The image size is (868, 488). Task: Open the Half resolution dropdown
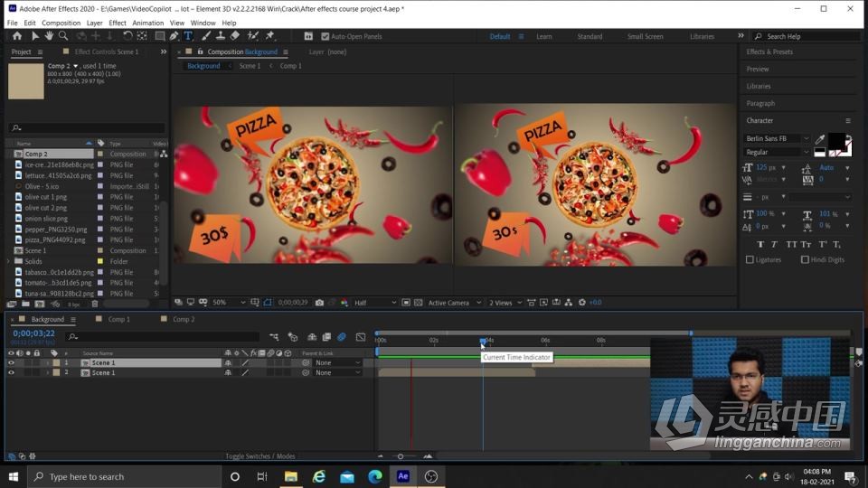(x=374, y=303)
